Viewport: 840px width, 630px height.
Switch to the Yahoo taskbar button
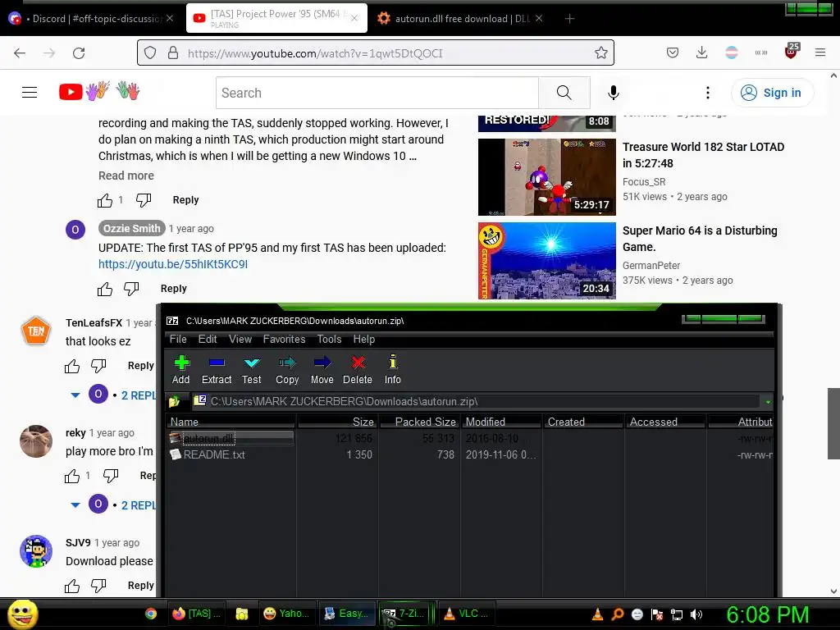click(x=287, y=614)
